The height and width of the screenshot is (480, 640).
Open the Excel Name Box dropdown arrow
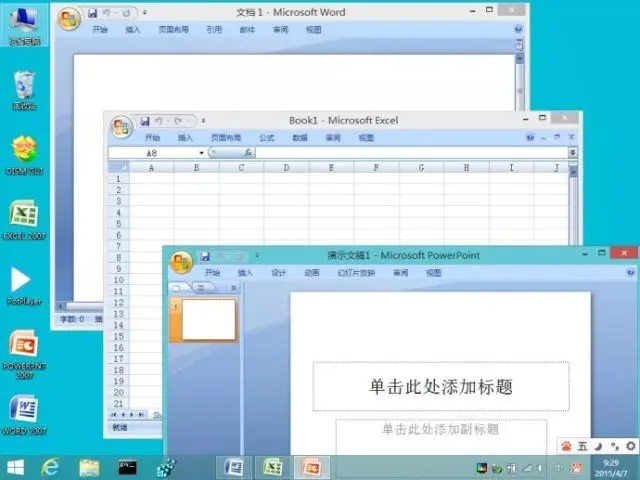click(201, 153)
